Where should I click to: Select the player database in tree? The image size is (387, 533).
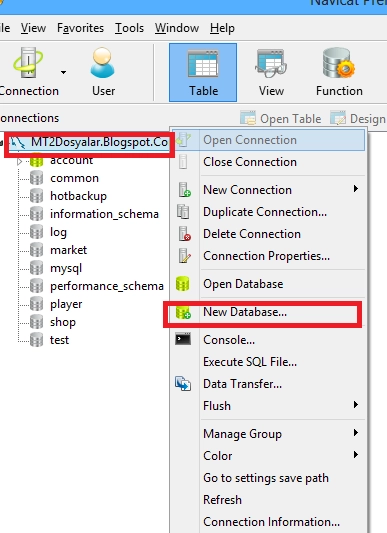coord(66,304)
